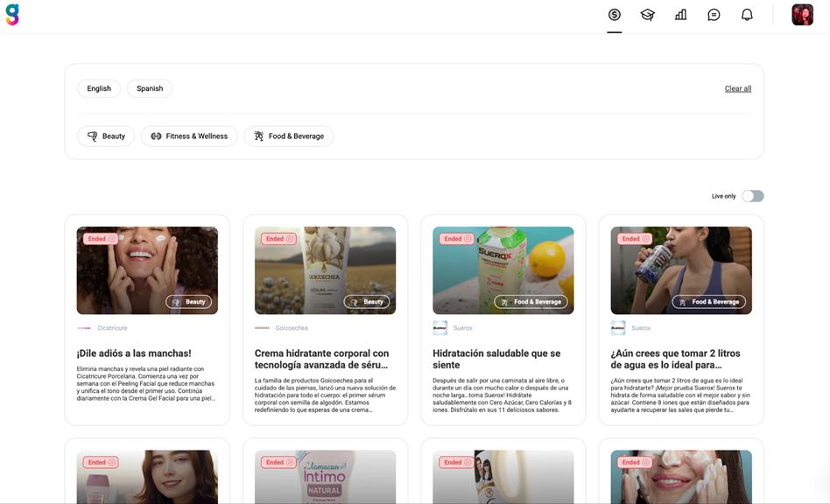This screenshot has width=830, height=504.
Task: Open the woman drinking Suerox thumbnail
Action: click(x=681, y=270)
